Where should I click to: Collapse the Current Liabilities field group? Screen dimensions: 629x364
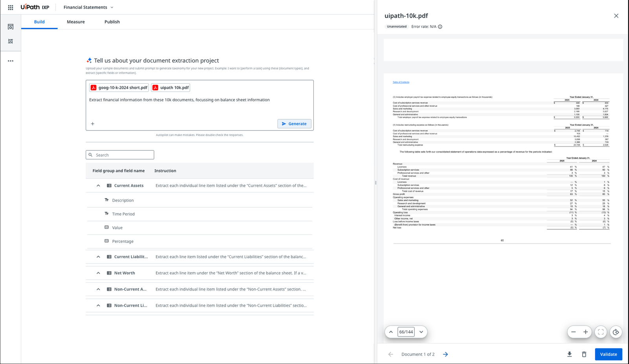click(98, 257)
